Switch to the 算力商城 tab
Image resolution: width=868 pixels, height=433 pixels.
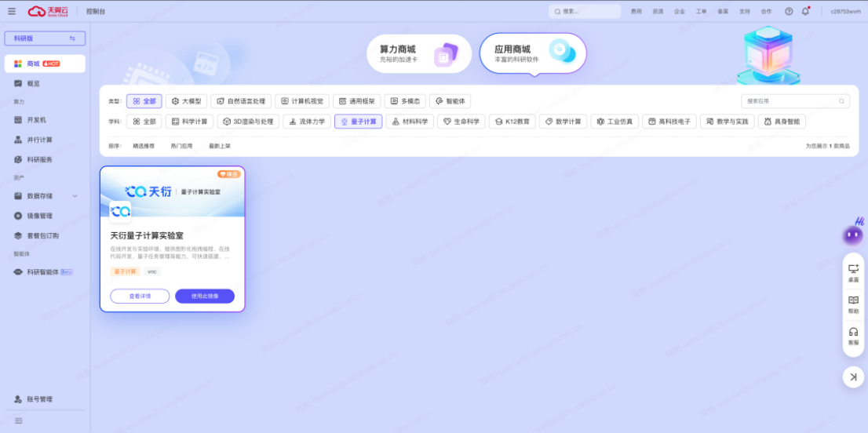tap(419, 53)
